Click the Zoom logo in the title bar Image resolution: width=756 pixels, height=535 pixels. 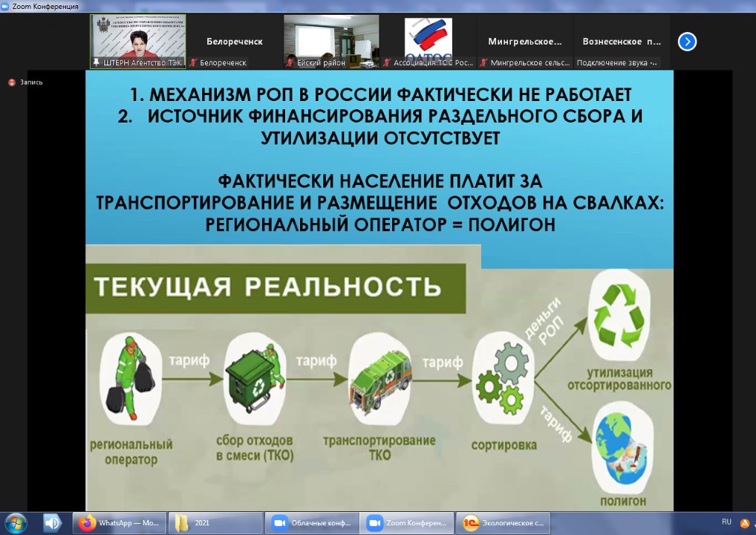[6, 6]
